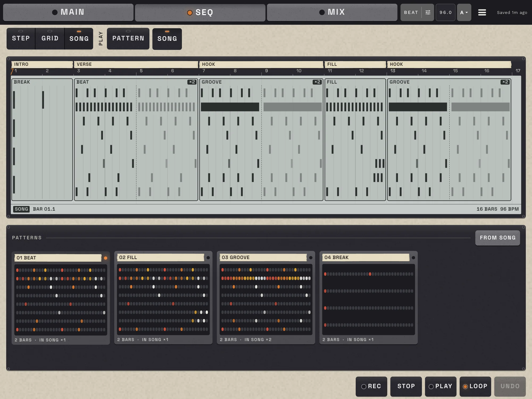Screen dimensions: 532x399
Task: Set play mode to SONG
Action: [167, 39]
